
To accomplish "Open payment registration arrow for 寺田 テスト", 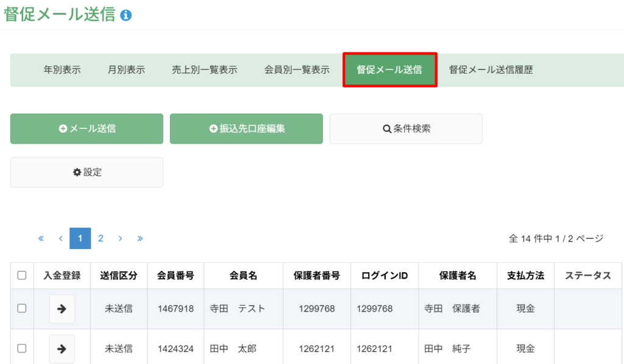I will [x=62, y=309].
